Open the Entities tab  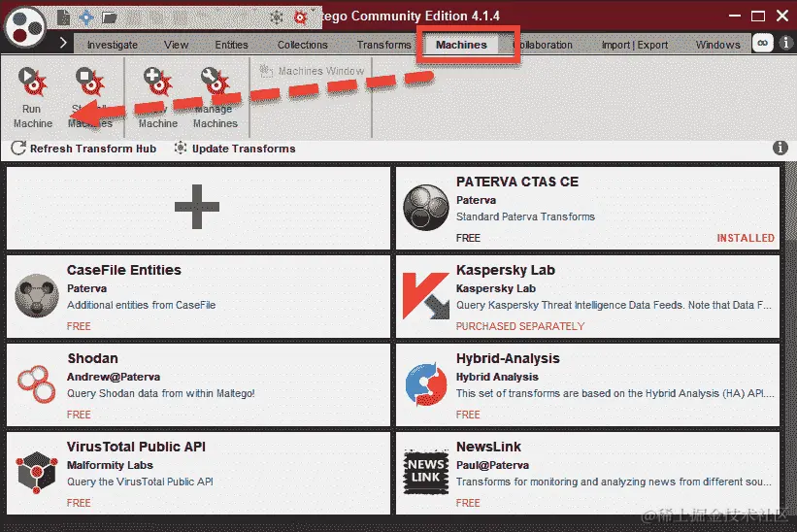coord(231,45)
